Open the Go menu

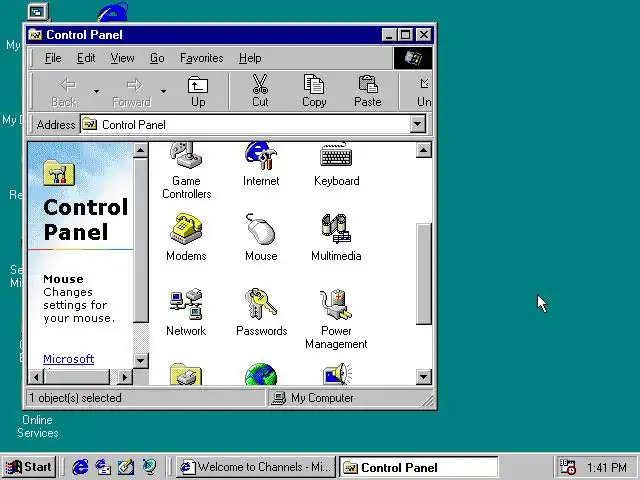pos(157,58)
